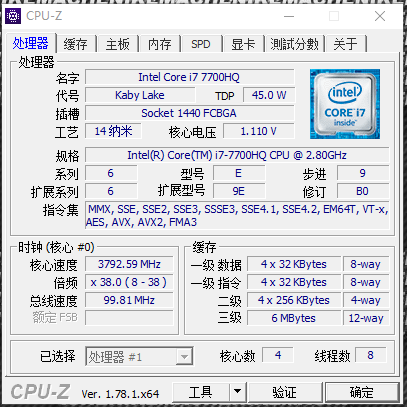Viewport: 407px width, 407px height.
Task: Go to the 关于 tab
Action: (x=346, y=44)
